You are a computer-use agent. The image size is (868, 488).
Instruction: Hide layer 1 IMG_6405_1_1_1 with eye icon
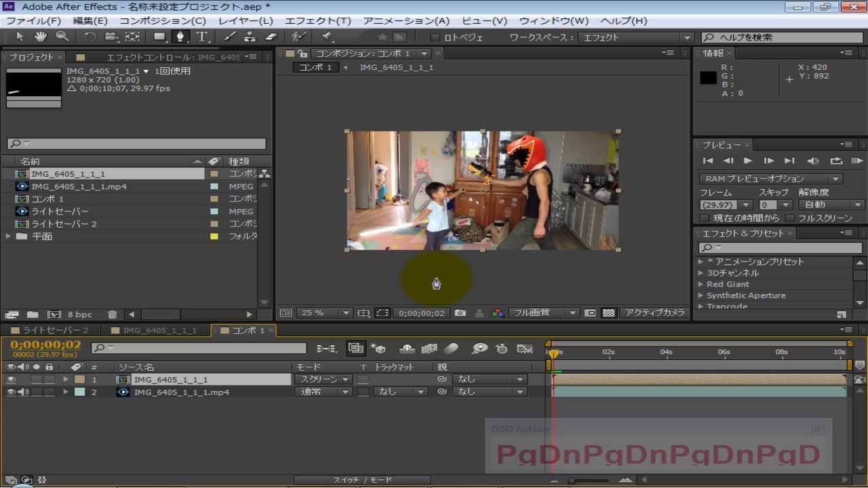coord(11,380)
